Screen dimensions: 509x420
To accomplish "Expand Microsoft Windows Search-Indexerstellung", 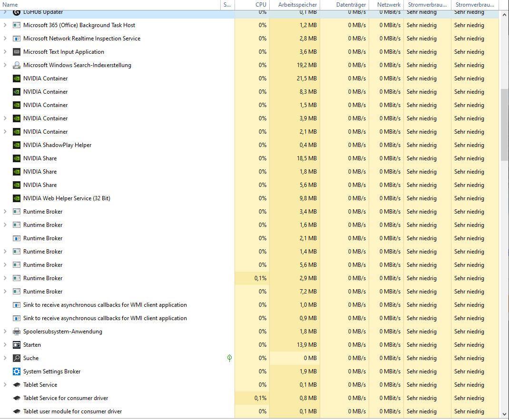I will [5, 65].
